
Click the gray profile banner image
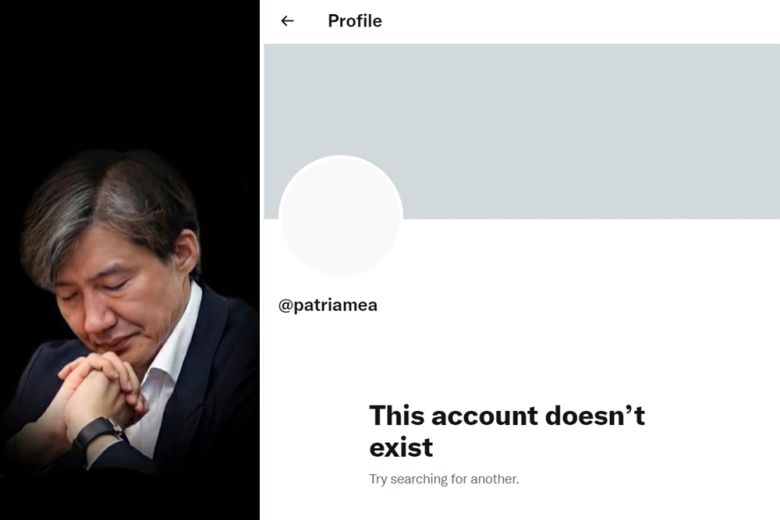click(560, 110)
